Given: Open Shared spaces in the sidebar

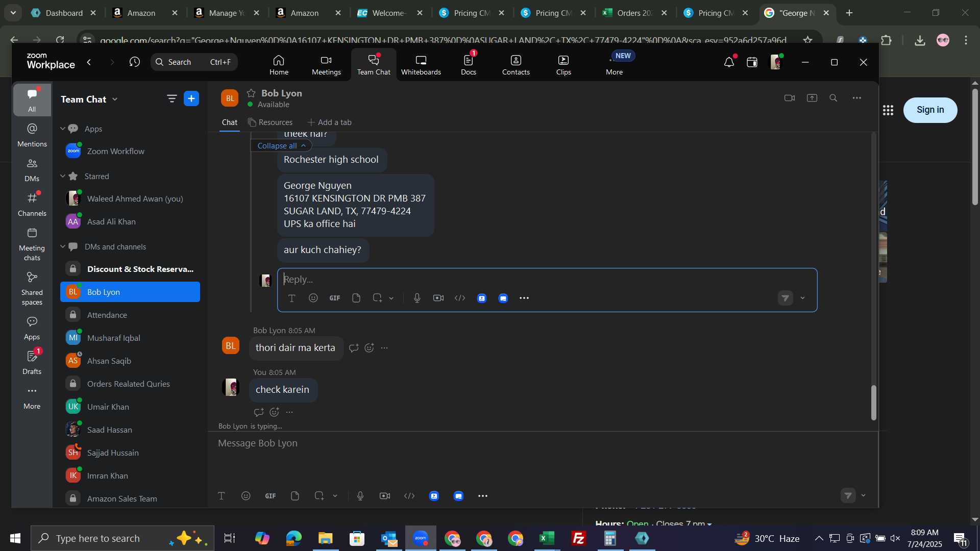Looking at the screenshot, I should (x=32, y=289).
